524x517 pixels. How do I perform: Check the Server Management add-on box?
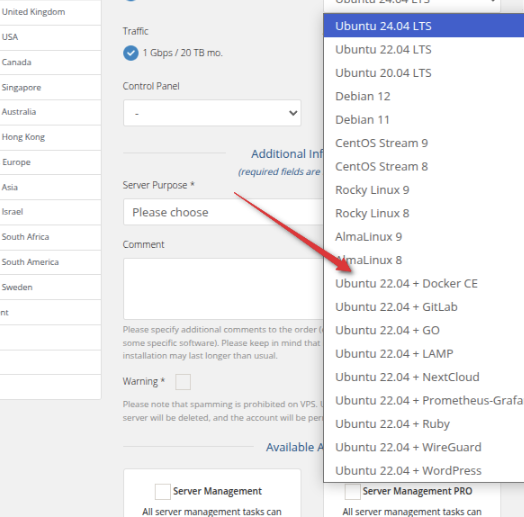[x=163, y=492]
